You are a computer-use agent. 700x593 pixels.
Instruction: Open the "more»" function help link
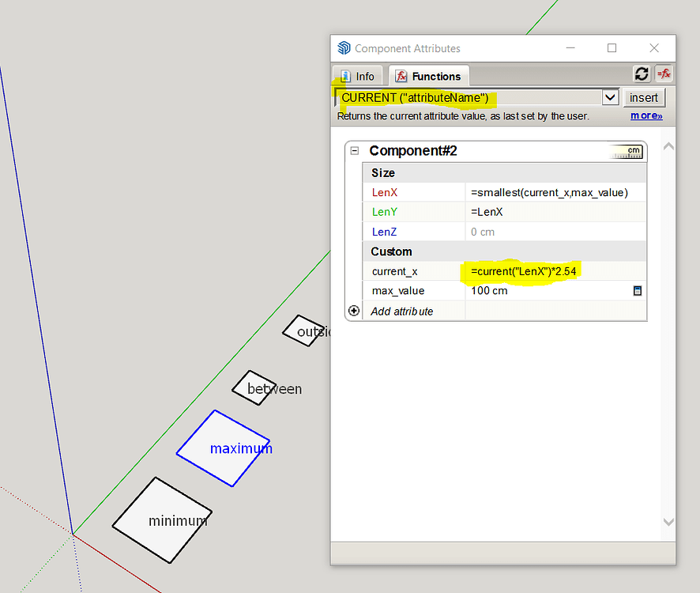(645, 115)
